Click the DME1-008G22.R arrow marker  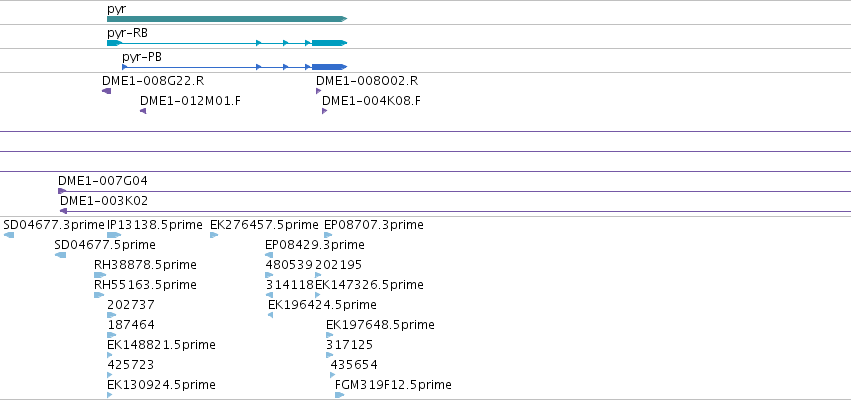click(x=106, y=91)
